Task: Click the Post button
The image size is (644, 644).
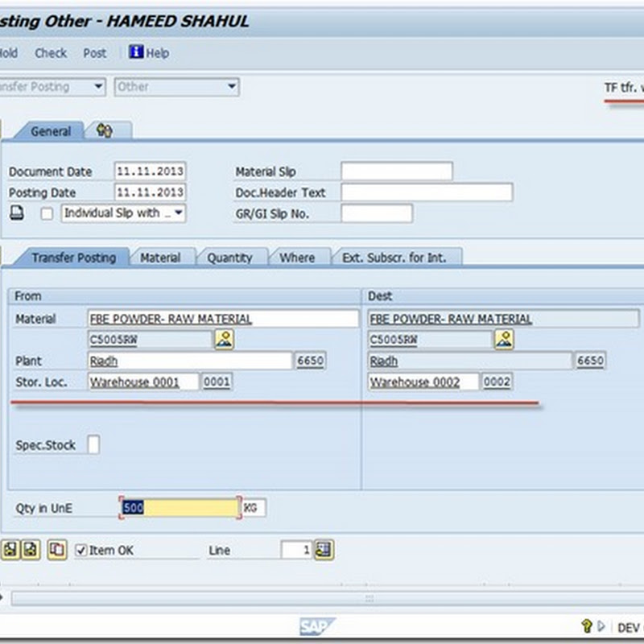Action: 94,53
